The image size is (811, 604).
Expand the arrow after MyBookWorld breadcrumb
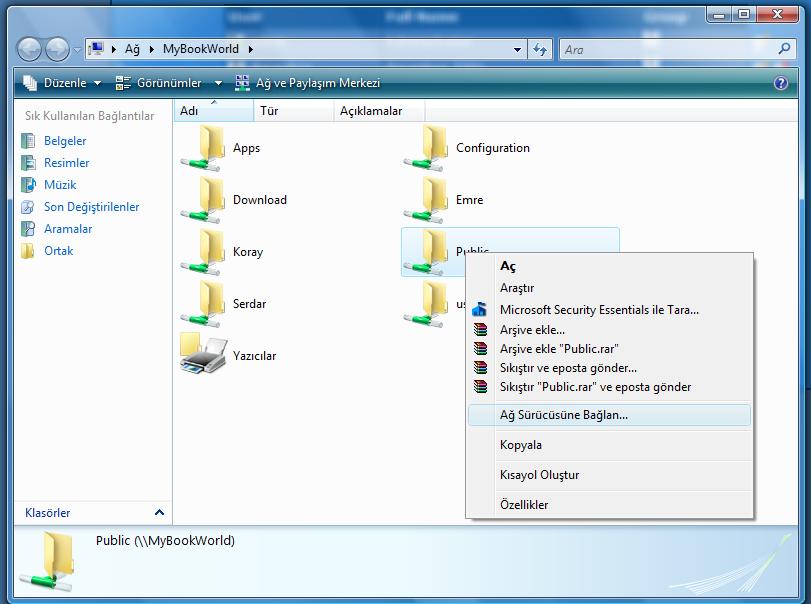(250, 50)
